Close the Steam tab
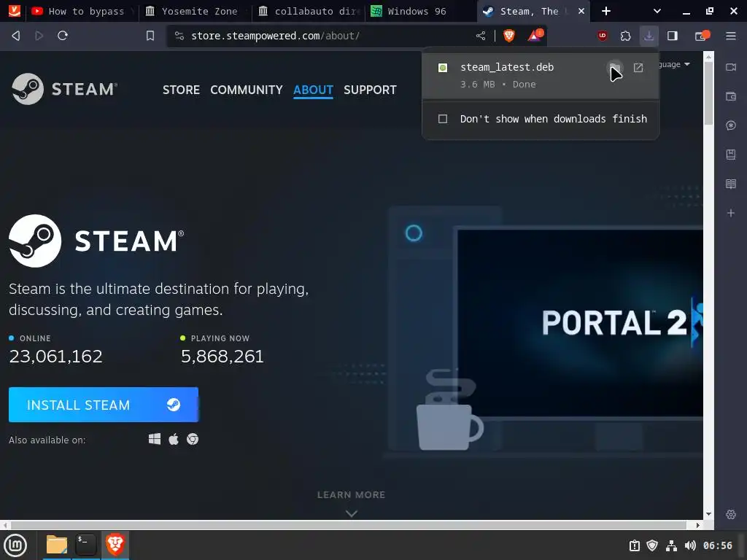The width and height of the screenshot is (747, 560). click(x=581, y=11)
